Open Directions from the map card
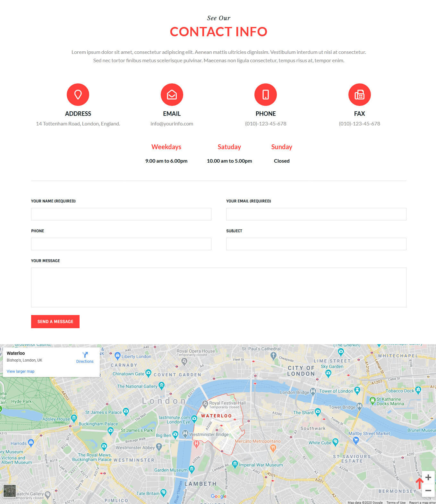 85,357
